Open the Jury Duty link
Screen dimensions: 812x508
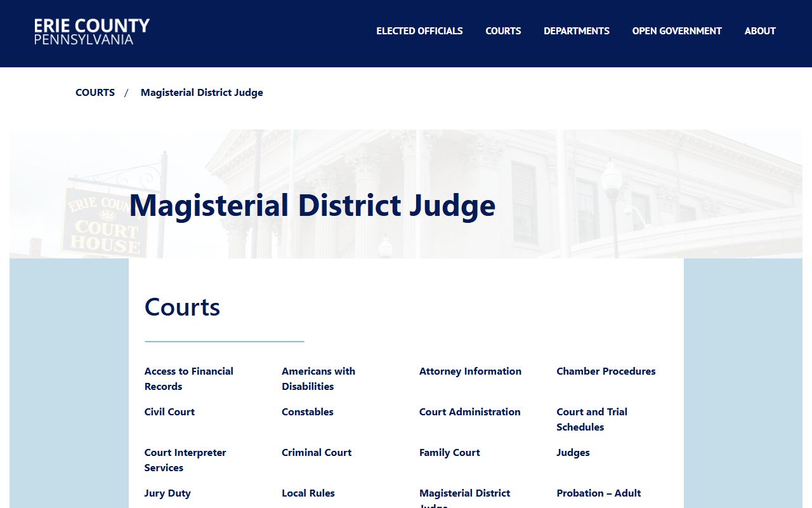(167, 493)
